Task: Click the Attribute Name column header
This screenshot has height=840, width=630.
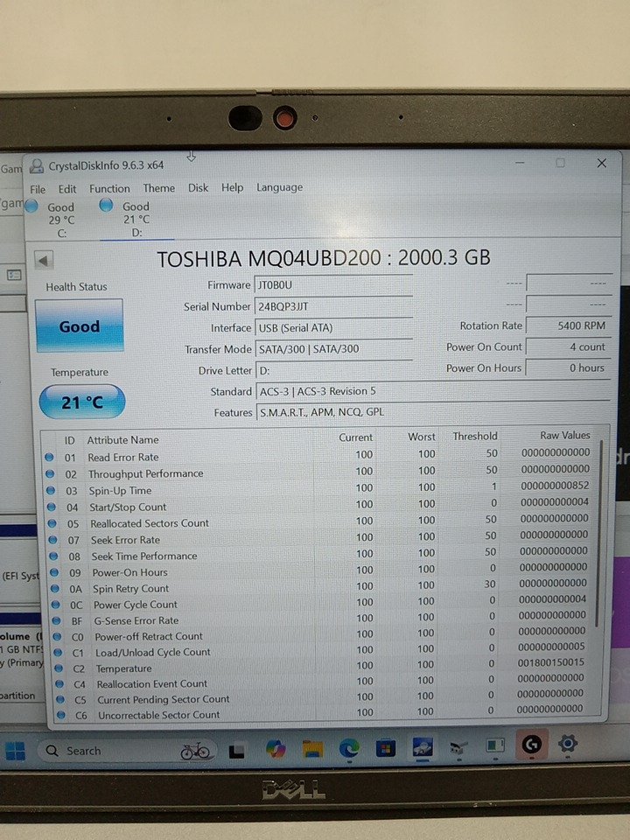Action: point(122,440)
